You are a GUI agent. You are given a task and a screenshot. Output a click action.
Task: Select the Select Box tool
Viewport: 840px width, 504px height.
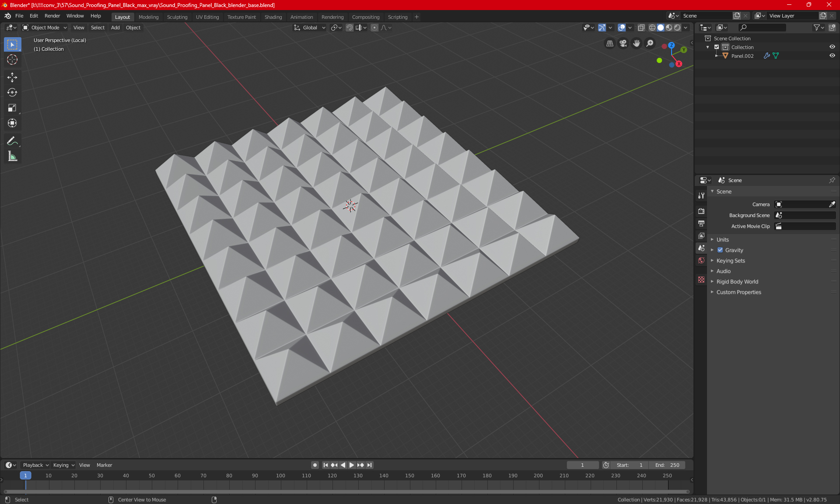pos(12,45)
